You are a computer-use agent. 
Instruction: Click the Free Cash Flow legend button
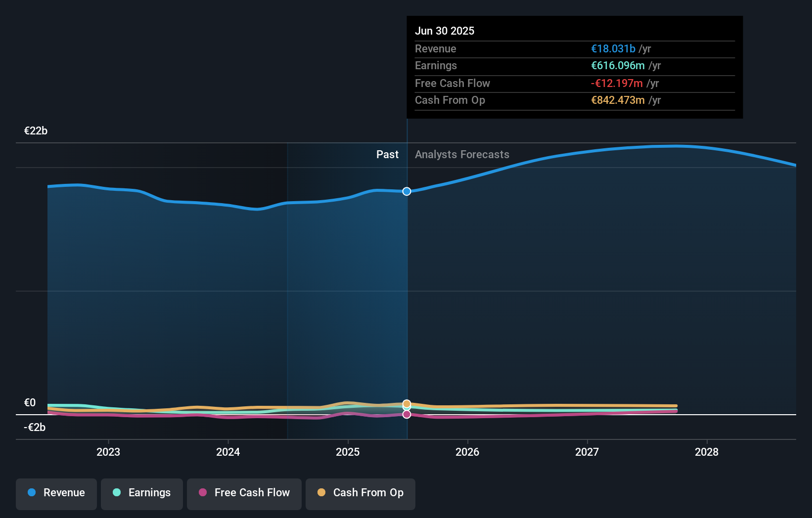point(244,494)
